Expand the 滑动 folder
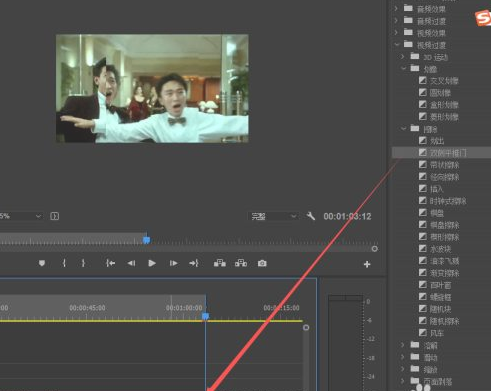This screenshot has width=491, height=391. 403,357
